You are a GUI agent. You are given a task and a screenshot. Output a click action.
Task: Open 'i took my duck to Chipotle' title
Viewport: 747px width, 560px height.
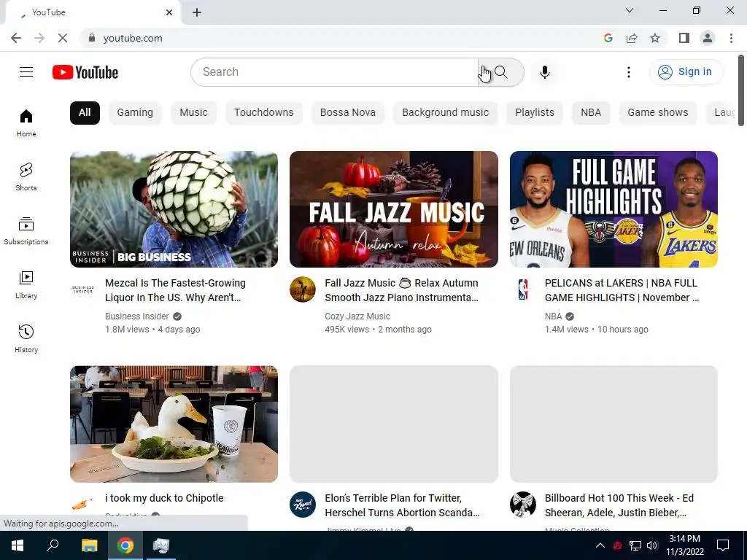(164, 498)
